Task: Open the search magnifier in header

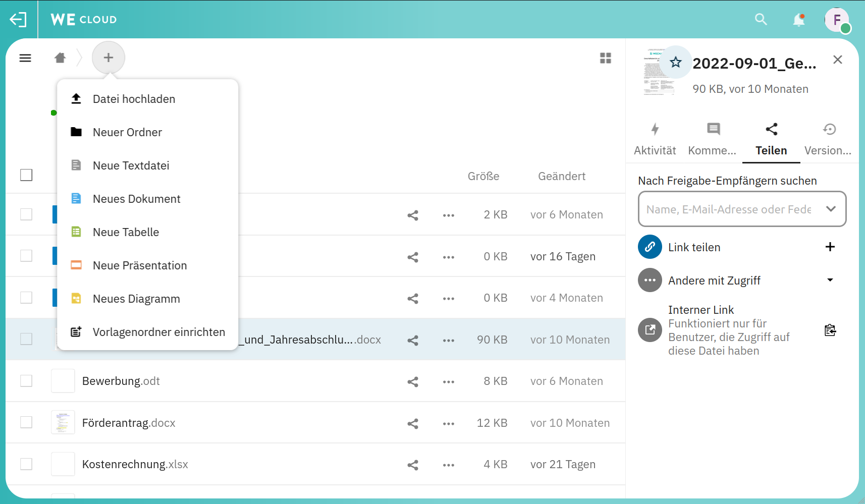Action: point(761,20)
